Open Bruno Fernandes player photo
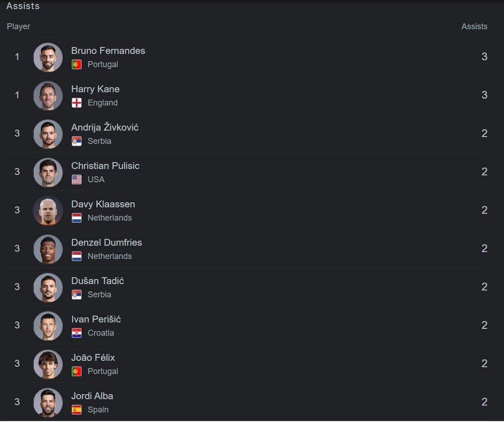The height and width of the screenshot is (422, 504). [x=48, y=57]
